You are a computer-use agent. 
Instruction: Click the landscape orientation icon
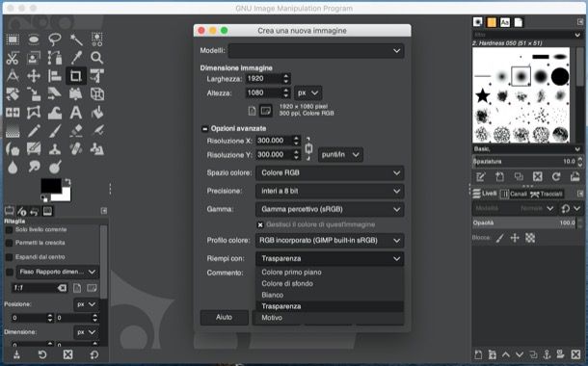click(266, 111)
